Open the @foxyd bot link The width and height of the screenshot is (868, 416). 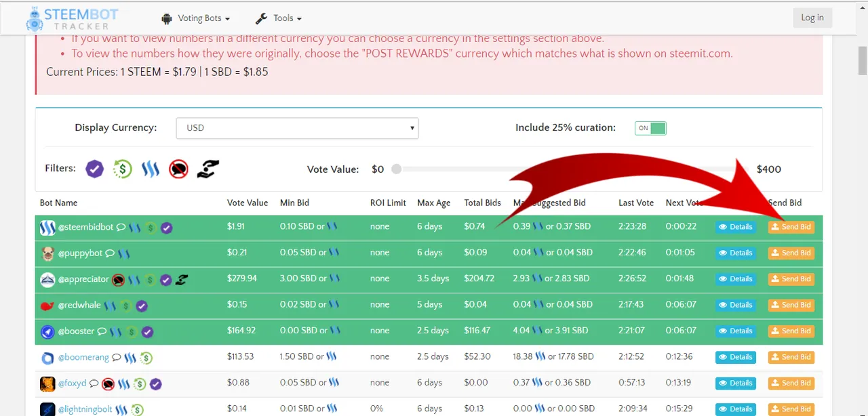coord(73,383)
